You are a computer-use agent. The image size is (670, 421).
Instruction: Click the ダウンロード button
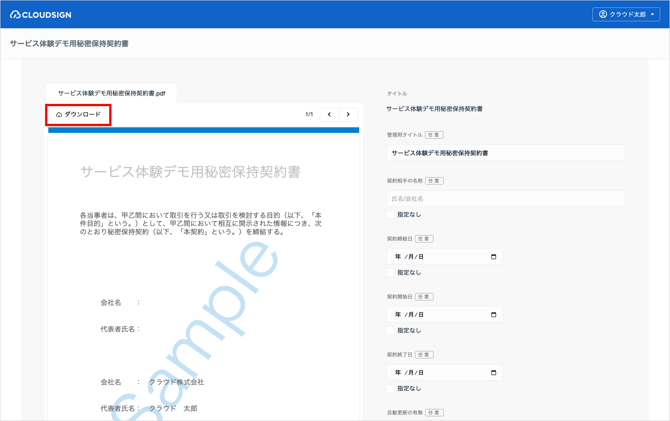click(78, 115)
